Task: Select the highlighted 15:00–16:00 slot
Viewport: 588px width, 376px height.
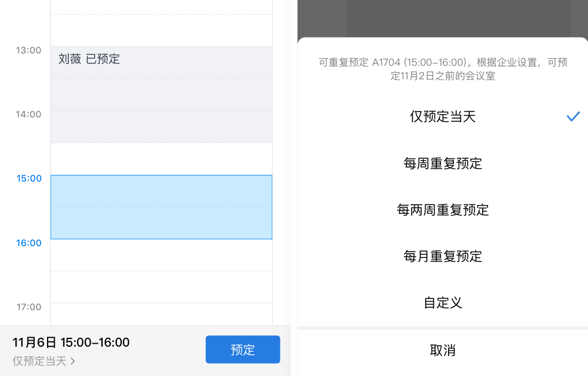Action: point(162,207)
